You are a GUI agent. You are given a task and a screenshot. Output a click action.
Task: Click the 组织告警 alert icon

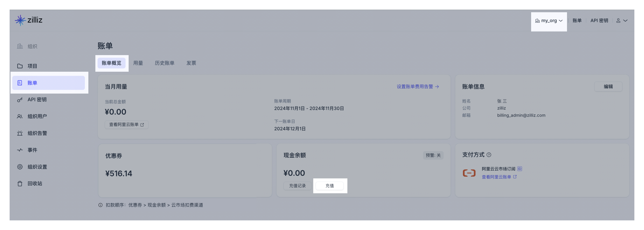[20, 133]
